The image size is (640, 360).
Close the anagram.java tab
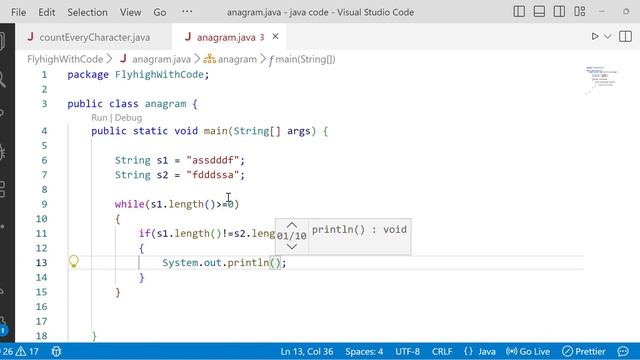click(x=276, y=37)
